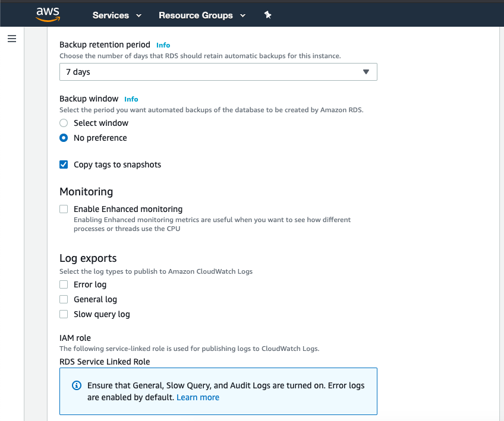The width and height of the screenshot is (504, 421).
Task: Follow the Learn more link
Action: point(198,397)
